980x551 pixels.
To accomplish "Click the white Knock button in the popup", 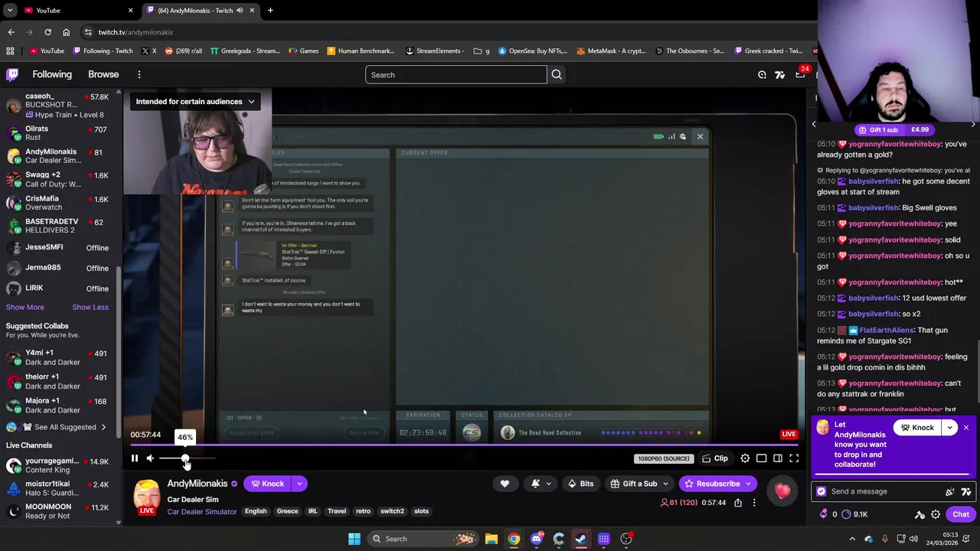I will (917, 428).
